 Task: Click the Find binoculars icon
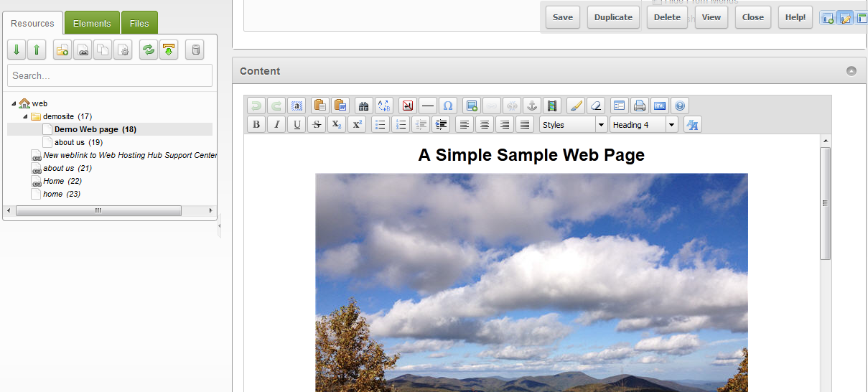pyautogui.click(x=363, y=106)
